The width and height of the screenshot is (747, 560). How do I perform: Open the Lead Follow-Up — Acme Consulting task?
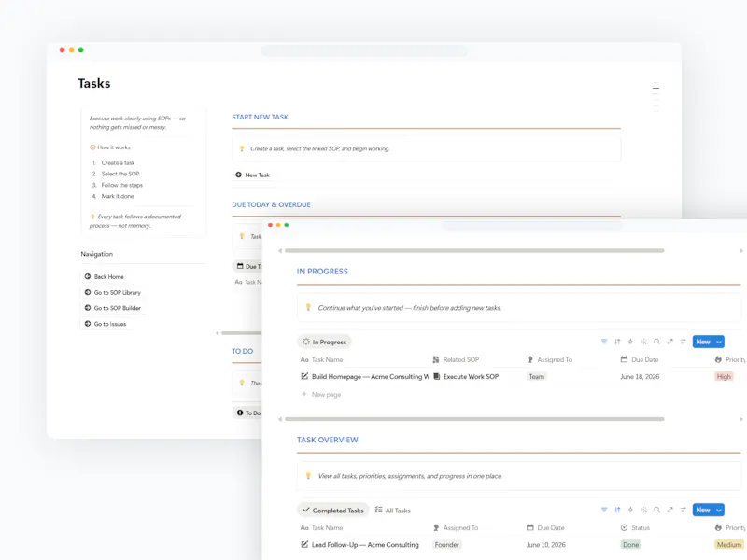tap(365, 545)
